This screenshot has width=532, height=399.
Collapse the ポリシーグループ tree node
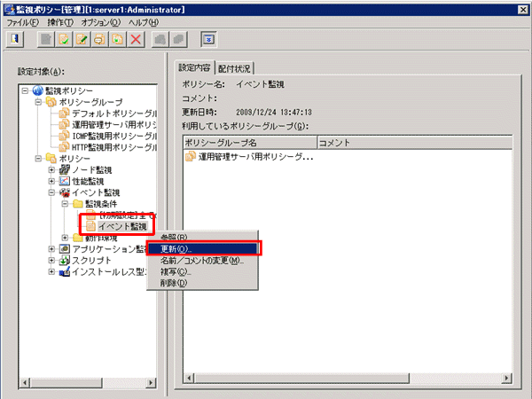click(x=38, y=102)
